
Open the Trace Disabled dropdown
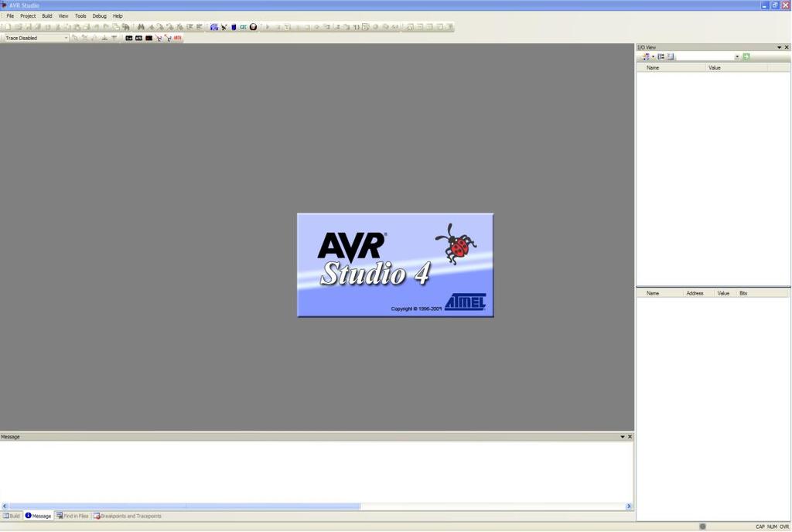point(66,39)
